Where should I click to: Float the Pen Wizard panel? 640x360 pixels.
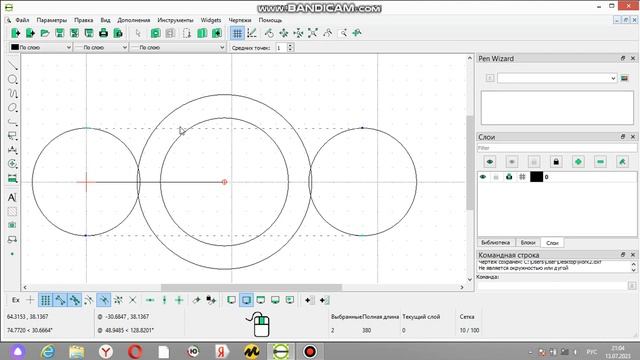(x=623, y=59)
